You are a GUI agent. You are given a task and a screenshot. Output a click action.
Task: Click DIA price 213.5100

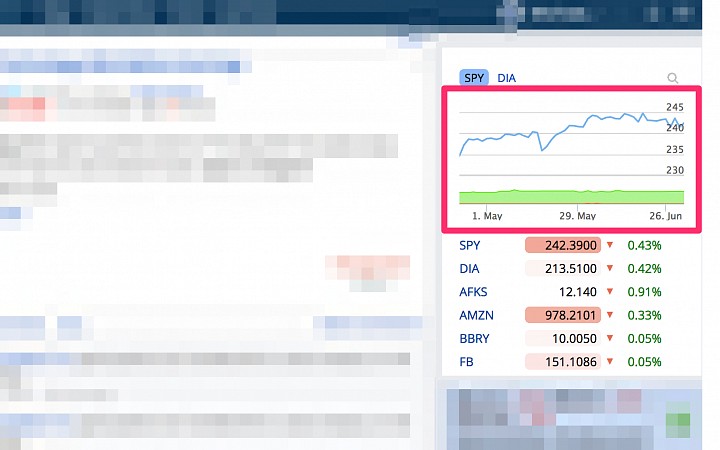click(563, 269)
